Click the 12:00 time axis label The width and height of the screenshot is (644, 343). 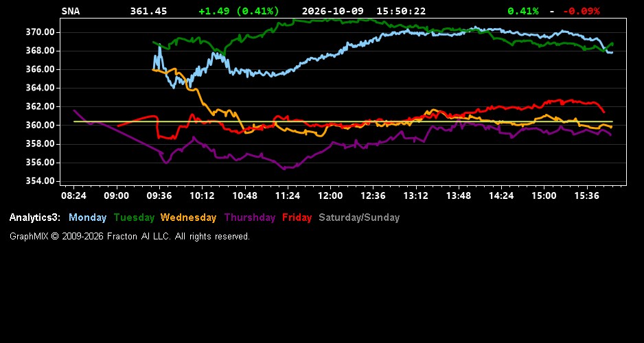330,196
